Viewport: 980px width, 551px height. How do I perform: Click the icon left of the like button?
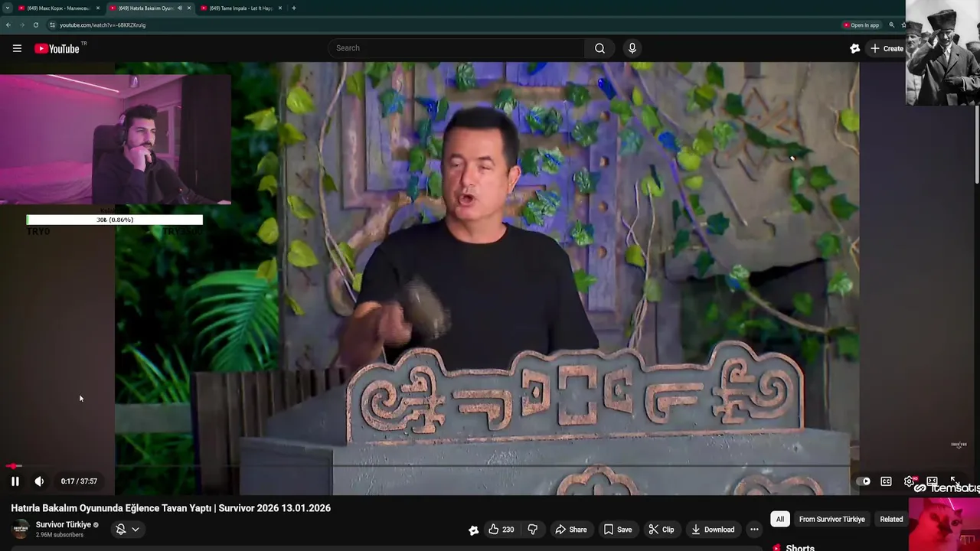pos(473,530)
